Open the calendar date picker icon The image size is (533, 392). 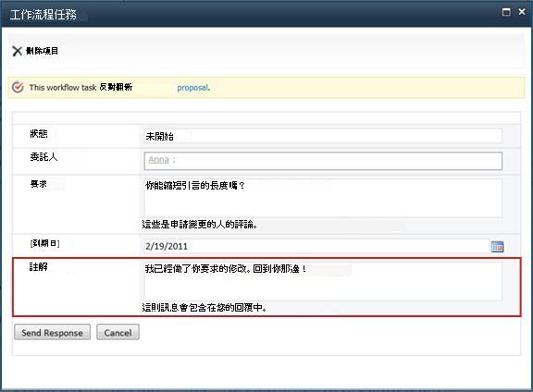pyautogui.click(x=497, y=247)
